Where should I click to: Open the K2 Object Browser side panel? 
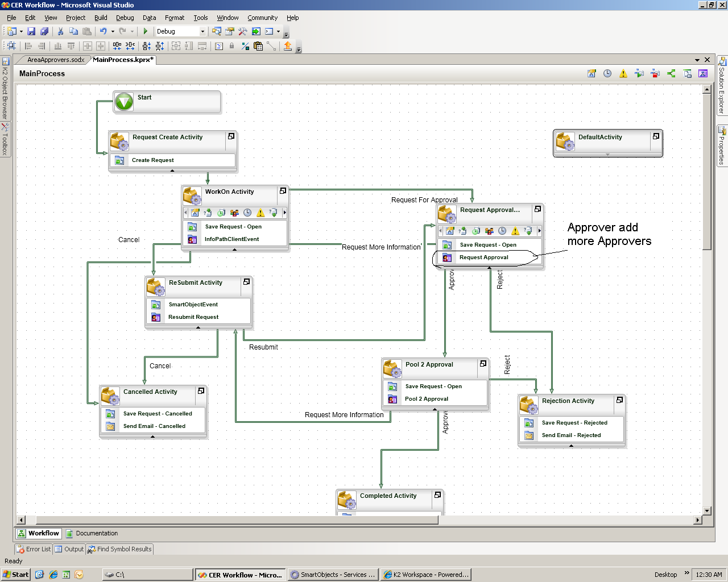(5, 88)
